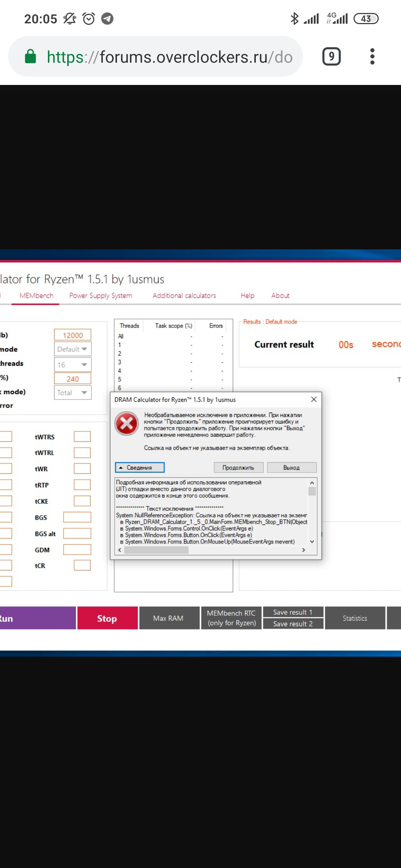Click the red error icon in dialog
The image size is (401, 868).
(x=127, y=423)
